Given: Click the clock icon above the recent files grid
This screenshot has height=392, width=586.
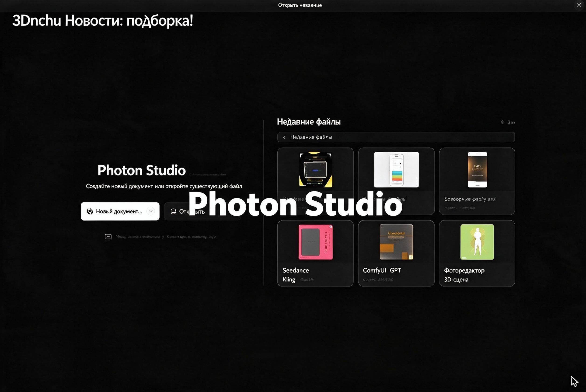Looking at the screenshot, I should click(x=502, y=122).
